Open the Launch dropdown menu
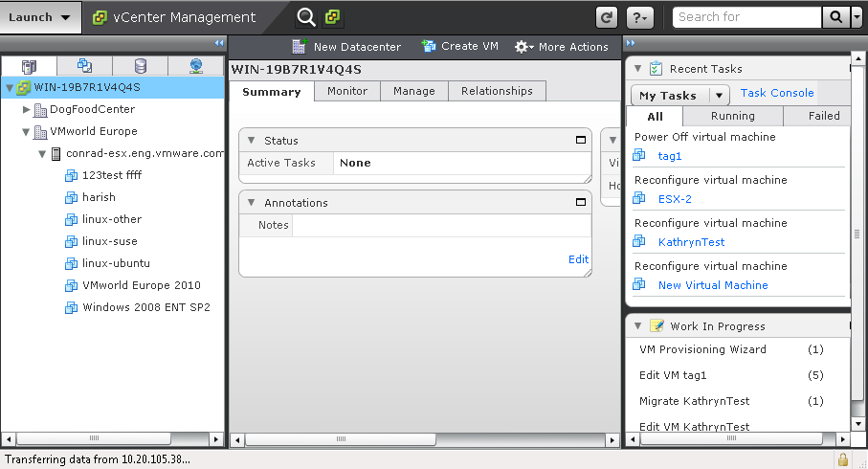This screenshot has height=469, width=868. (40, 17)
